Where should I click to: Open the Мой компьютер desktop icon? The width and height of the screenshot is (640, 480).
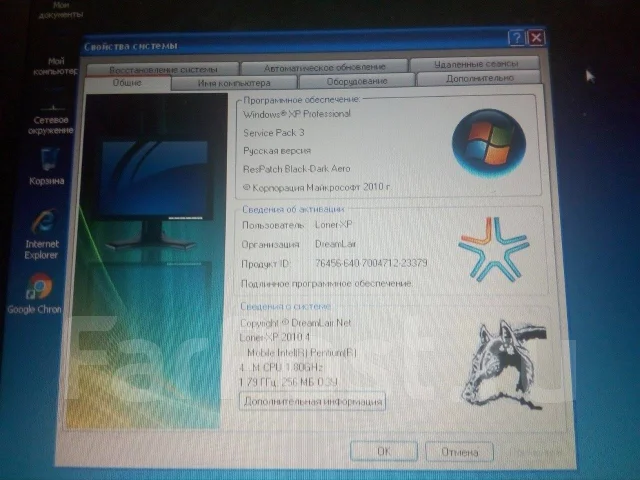pos(56,66)
